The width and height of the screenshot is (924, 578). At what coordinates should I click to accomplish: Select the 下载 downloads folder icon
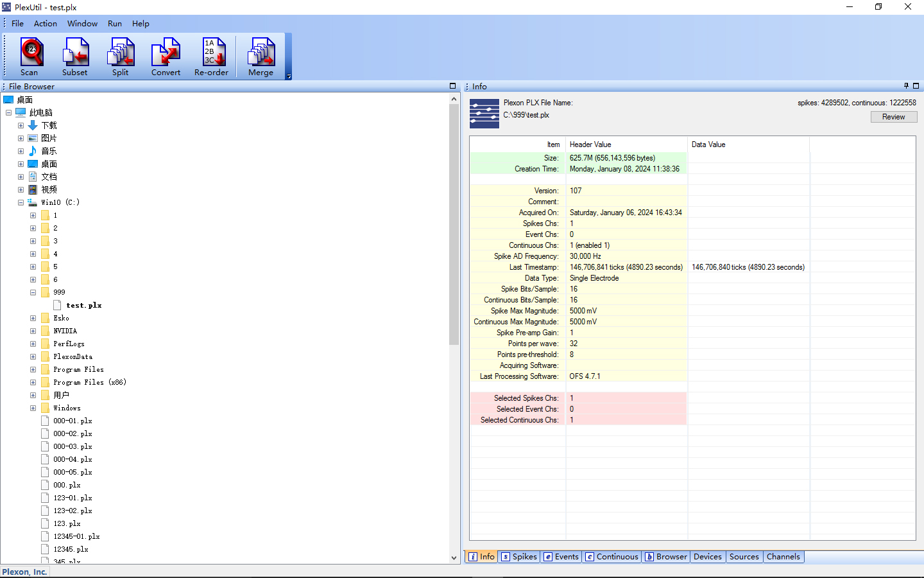[x=33, y=125]
